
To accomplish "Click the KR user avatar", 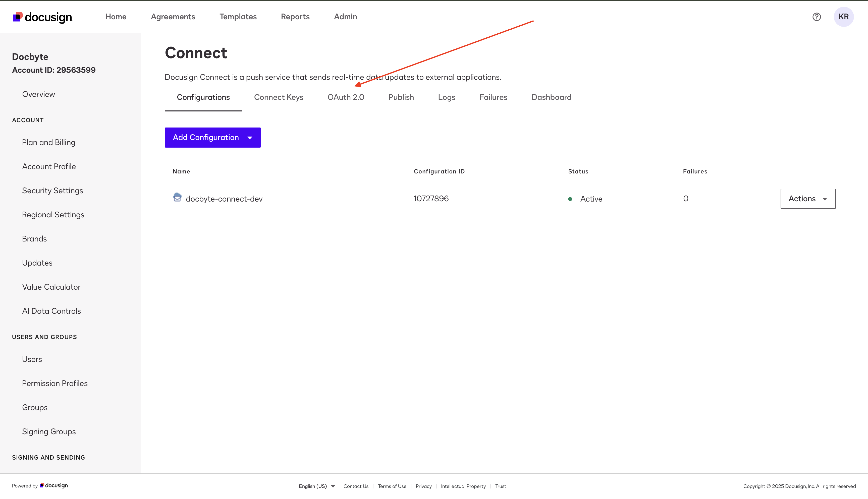I will coord(844,17).
